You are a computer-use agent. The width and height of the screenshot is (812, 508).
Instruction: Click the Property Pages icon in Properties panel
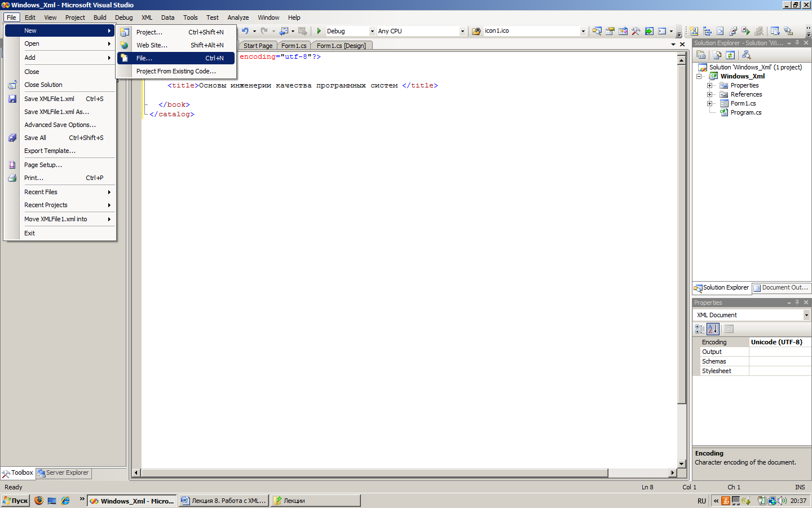(x=729, y=329)
